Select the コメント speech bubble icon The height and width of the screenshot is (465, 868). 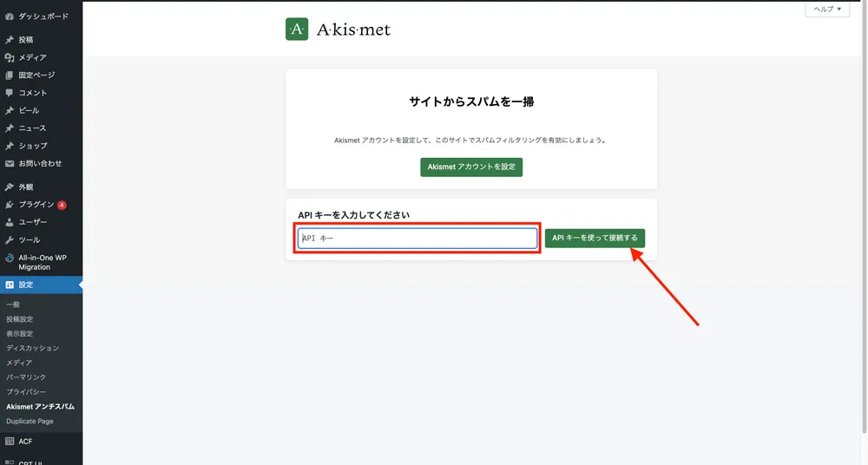(10, 93)
